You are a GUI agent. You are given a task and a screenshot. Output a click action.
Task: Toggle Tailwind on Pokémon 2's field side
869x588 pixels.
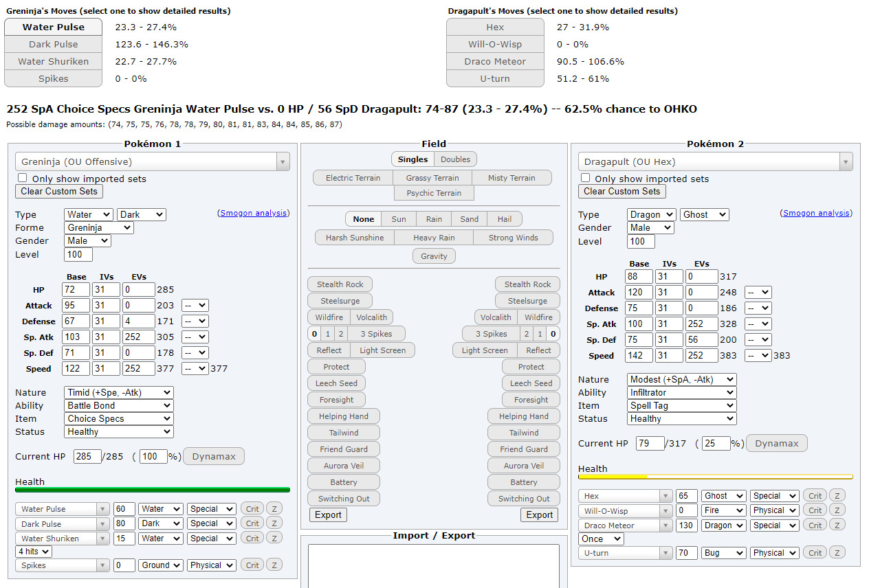coord(524,433)
